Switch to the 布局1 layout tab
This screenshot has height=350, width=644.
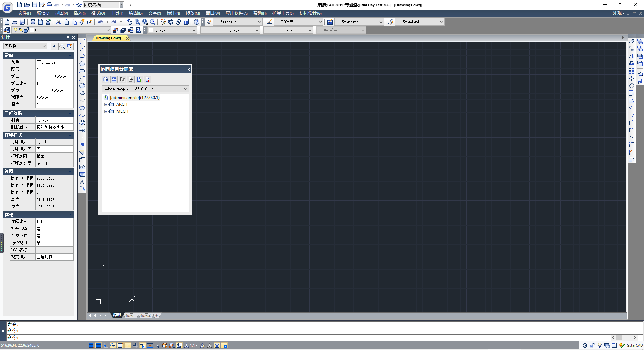click(x=130, y=315)
